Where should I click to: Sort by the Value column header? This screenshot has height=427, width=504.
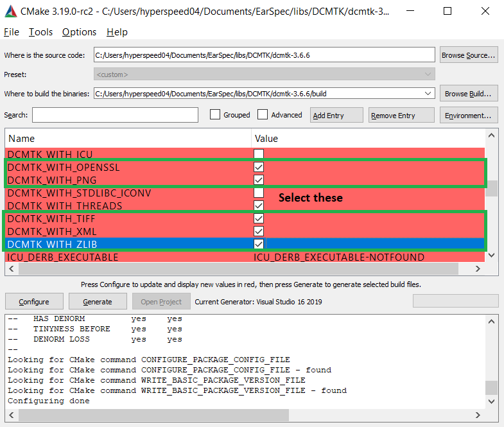(x=368, y=139)
